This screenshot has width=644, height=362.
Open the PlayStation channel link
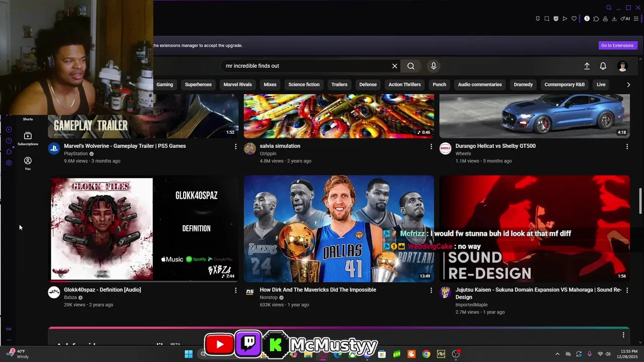[x=75, y=154]
